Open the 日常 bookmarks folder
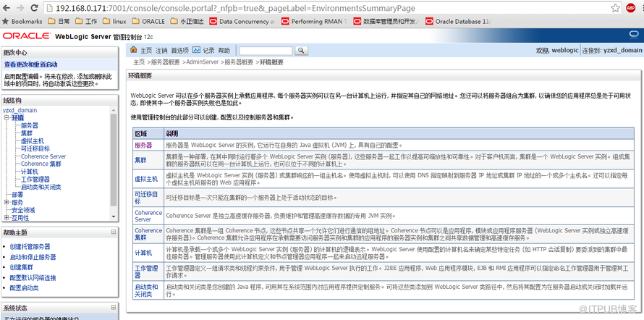Viewport: 644px width, 320px height. click(59, 22)
